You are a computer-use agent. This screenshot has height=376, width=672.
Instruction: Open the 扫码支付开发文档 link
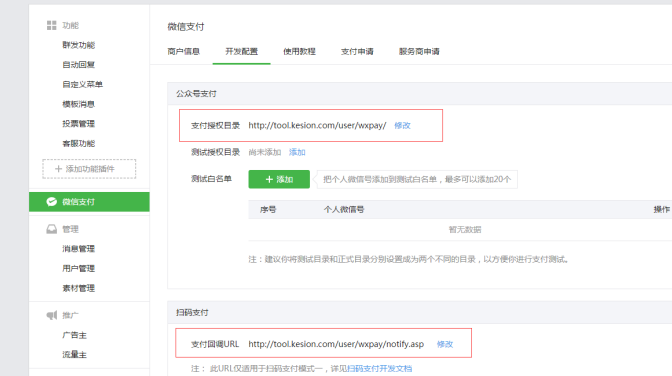tap(379, 368)
